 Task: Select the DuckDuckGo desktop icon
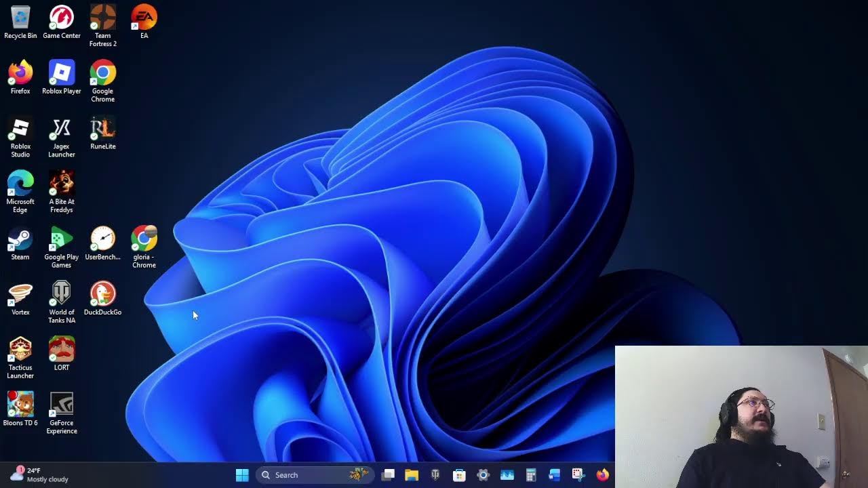point(103,300)
